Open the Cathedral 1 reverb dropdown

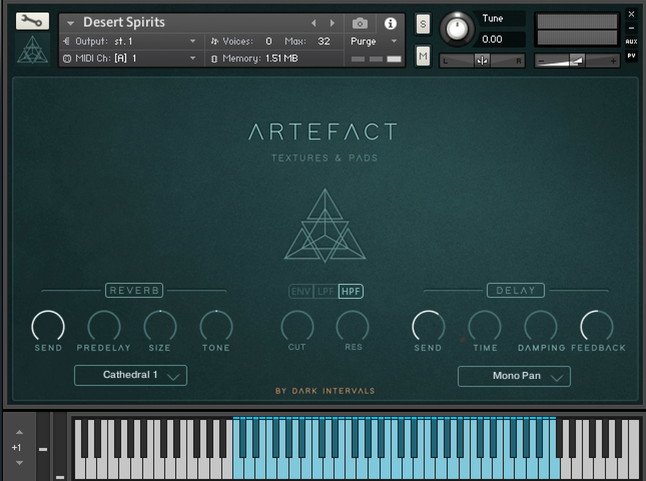[130, 376]
